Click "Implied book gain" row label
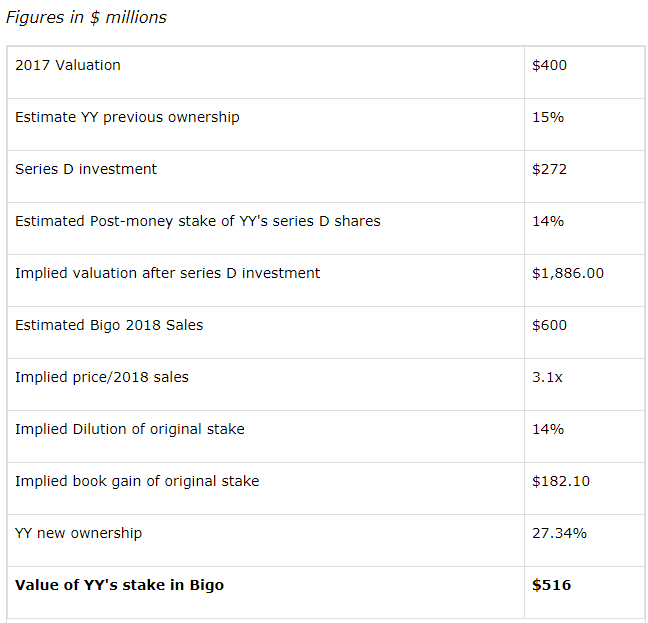648x623 pixels. tap(137, 481)
